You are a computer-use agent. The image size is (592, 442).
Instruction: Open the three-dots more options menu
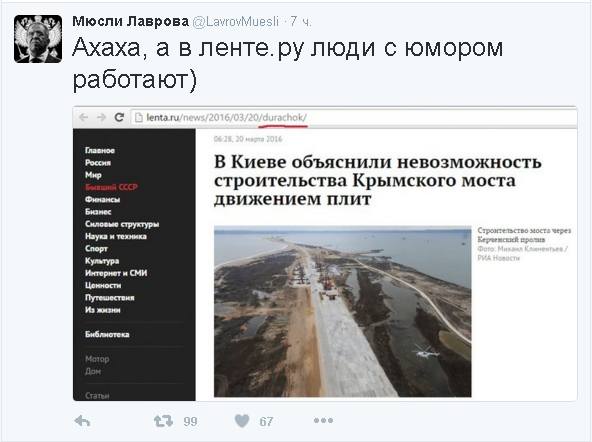click(x=323, y=420)
